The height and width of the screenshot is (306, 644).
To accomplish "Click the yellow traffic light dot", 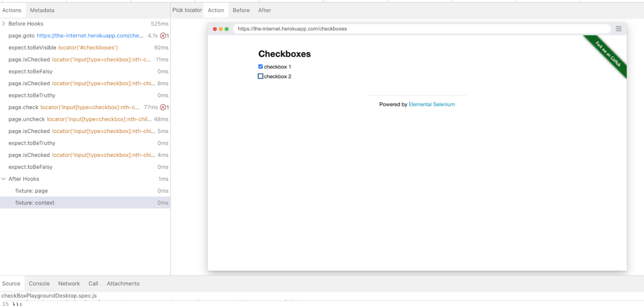I will (221, 29).
